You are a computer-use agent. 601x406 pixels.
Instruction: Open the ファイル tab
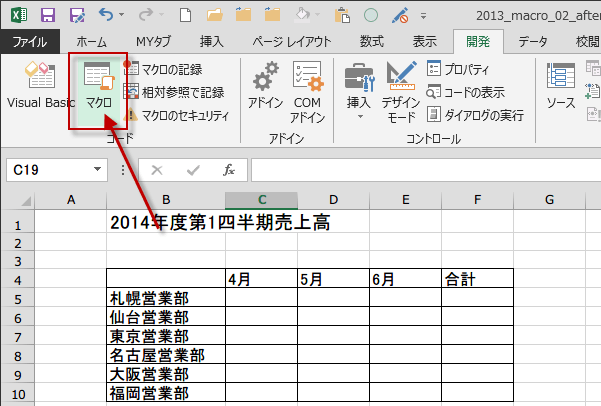pyautogui.click(x=30, y=41)
